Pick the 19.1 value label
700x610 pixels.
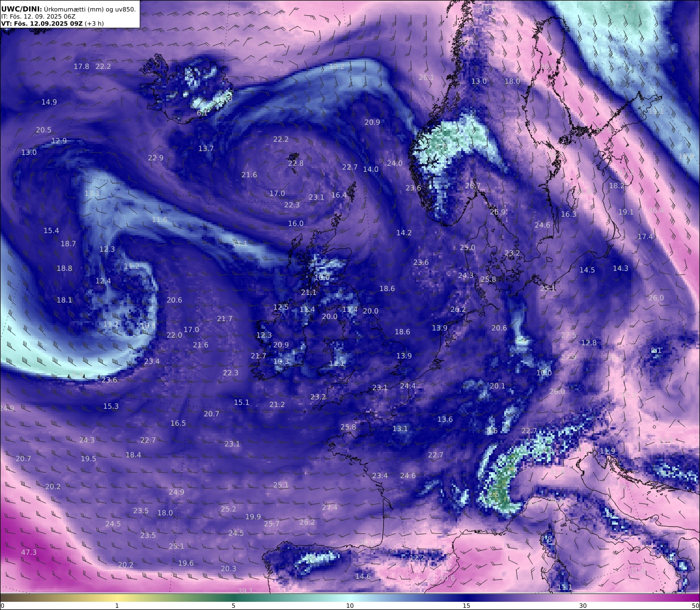[x=626, y=212]
